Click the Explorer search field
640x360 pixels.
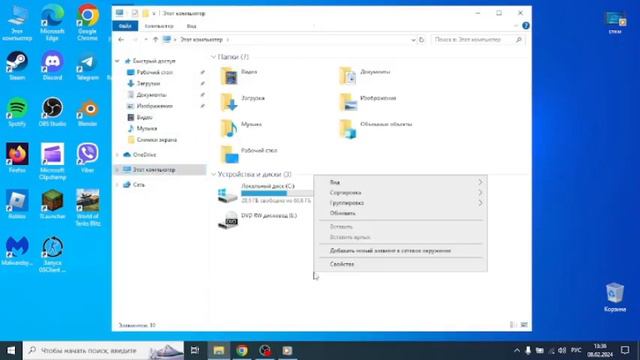point(478,40)
